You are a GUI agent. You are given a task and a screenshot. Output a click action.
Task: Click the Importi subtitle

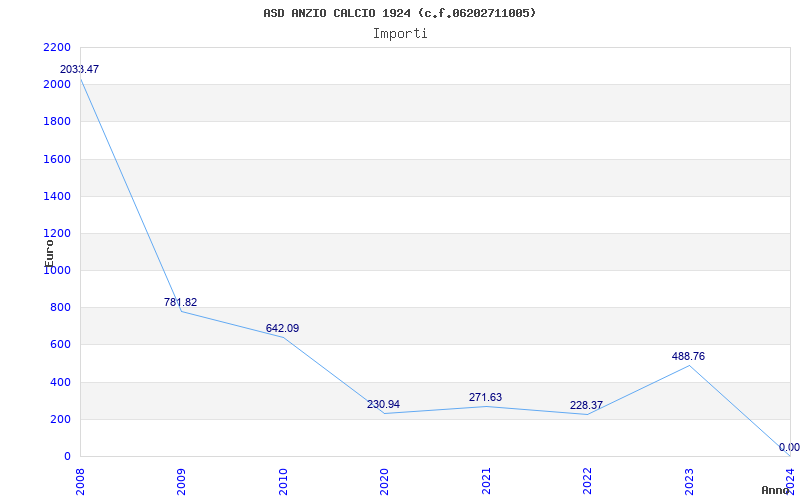point(400,34)
